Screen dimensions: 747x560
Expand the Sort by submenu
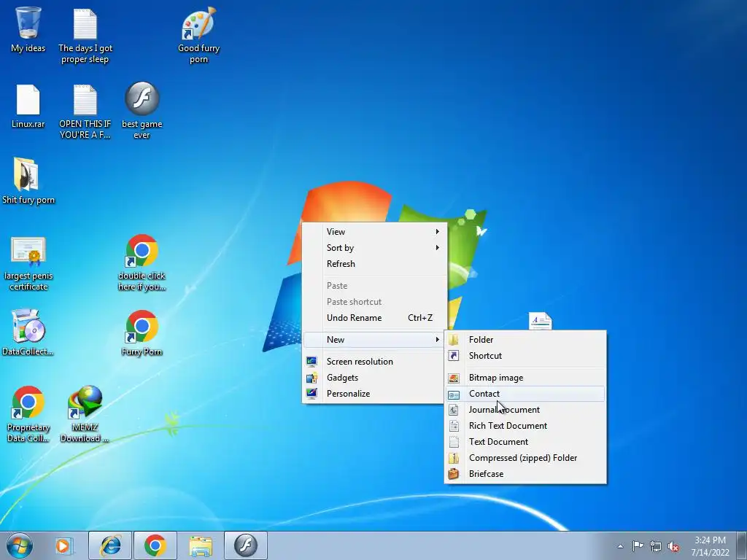pos(374,248)
